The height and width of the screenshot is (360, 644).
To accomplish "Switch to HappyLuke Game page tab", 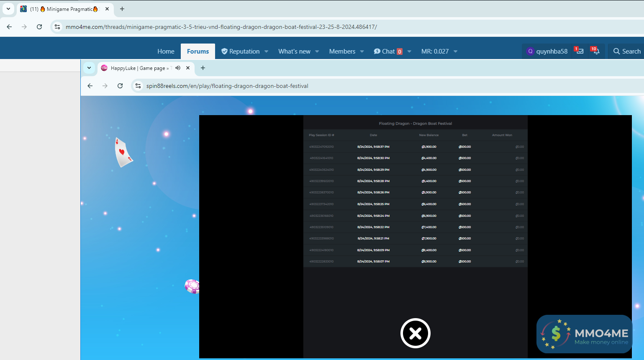I will [146, 68].
